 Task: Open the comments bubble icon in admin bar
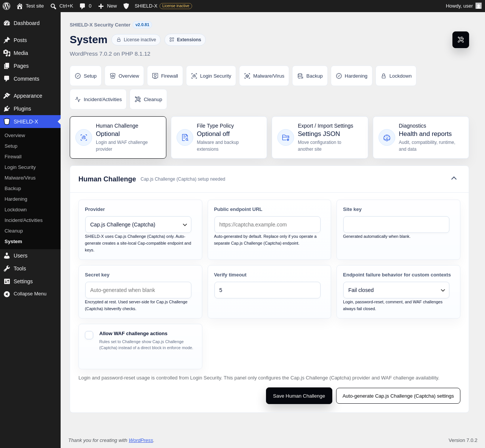83,6
